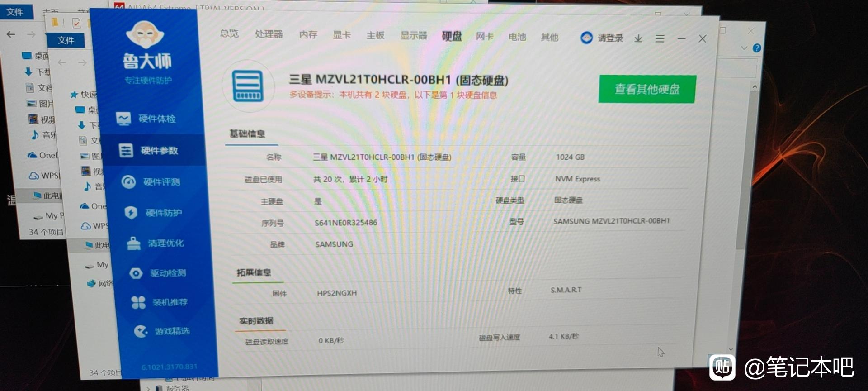Open 装机推荐 section
This screenshot has height=391, width=868.
(x=159, y=302)
